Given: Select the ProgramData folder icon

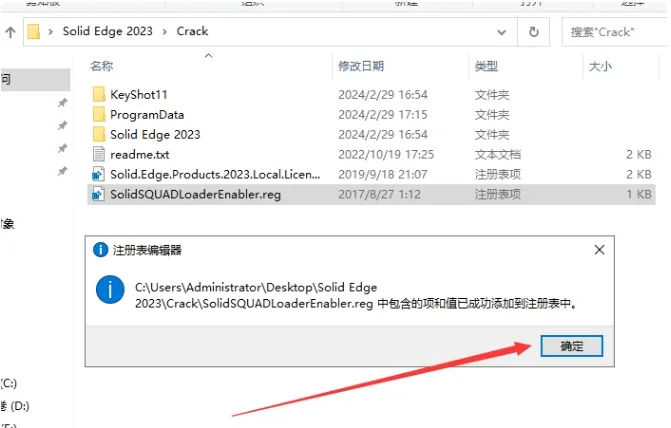Looking at the screenshot, I should 98,114.
